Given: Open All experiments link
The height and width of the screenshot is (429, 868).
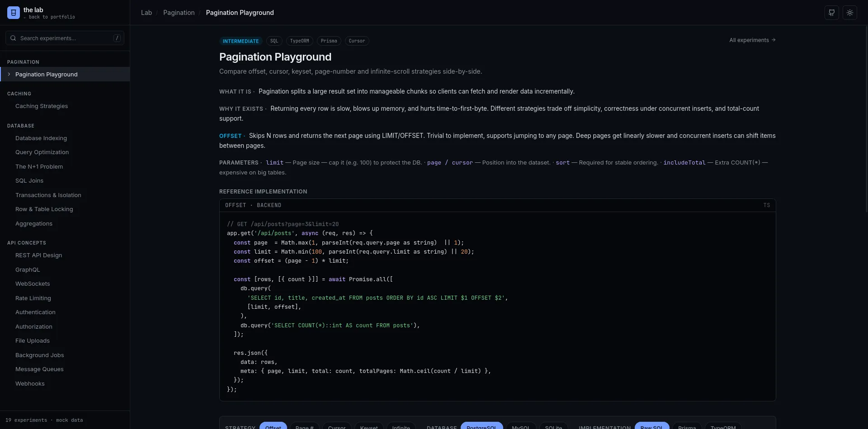Looking at the screenshot, I should pos(752,40).
